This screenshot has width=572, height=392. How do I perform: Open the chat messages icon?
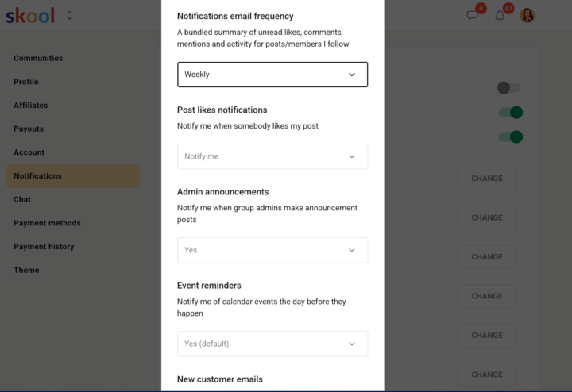[473, 15]
